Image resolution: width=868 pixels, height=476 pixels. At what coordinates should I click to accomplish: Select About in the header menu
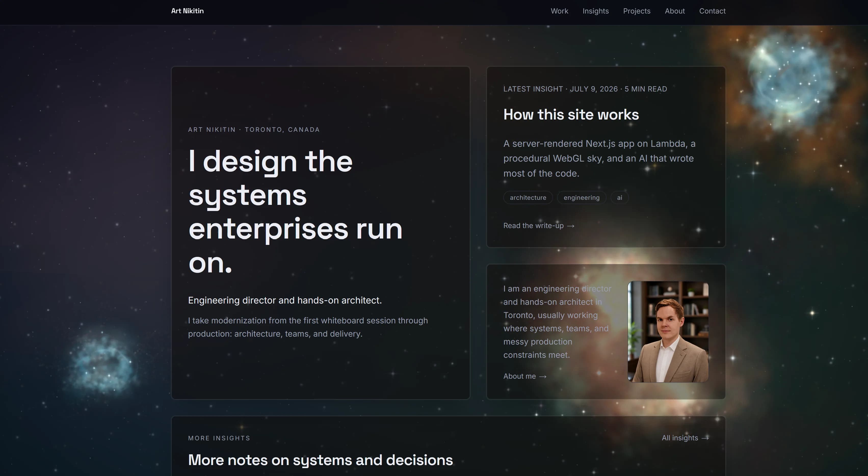point(675,11)
